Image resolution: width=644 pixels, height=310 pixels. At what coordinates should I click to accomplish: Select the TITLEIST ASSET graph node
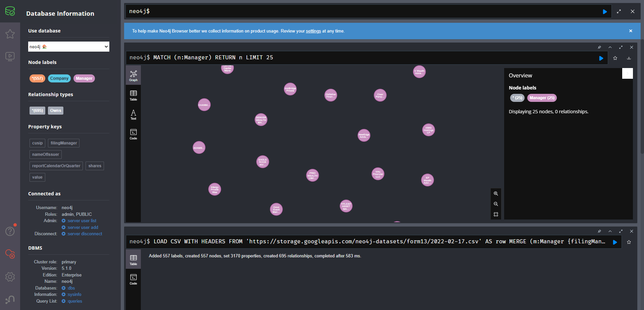click(346, 206)
